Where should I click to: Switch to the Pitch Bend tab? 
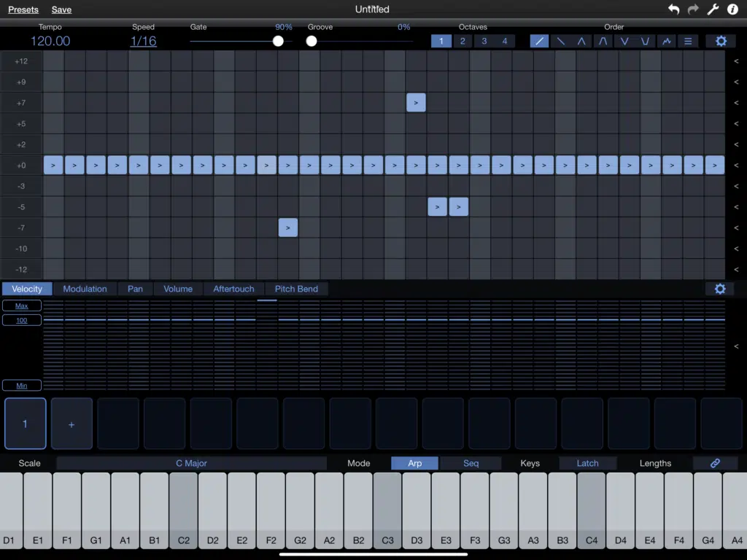tap(296, 289)
